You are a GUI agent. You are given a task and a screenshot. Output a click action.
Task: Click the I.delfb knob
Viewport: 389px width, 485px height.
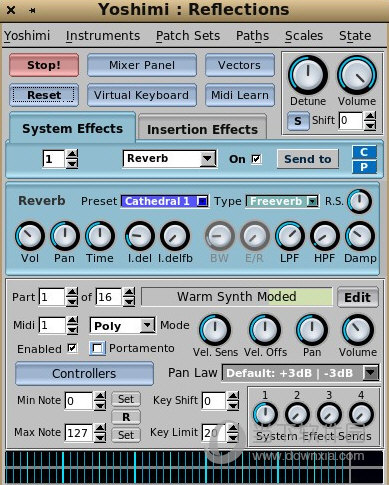pos(175,236)
